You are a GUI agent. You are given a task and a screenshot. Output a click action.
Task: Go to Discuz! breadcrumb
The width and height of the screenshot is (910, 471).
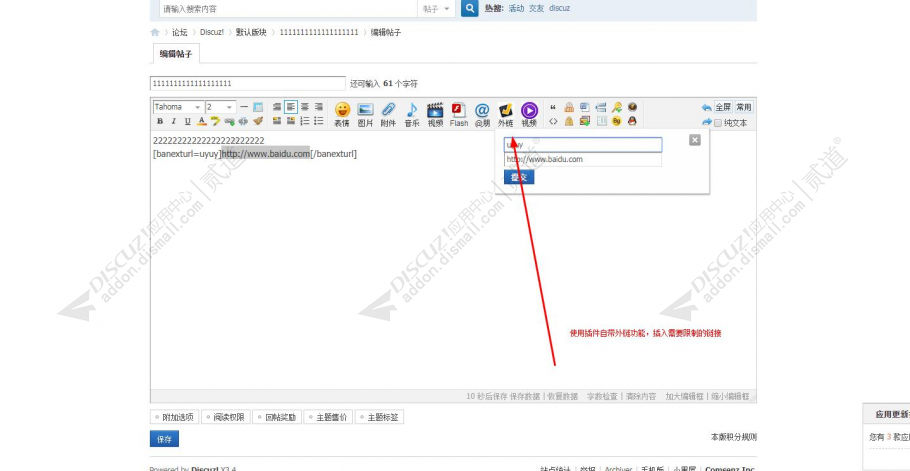click(212, 32)
